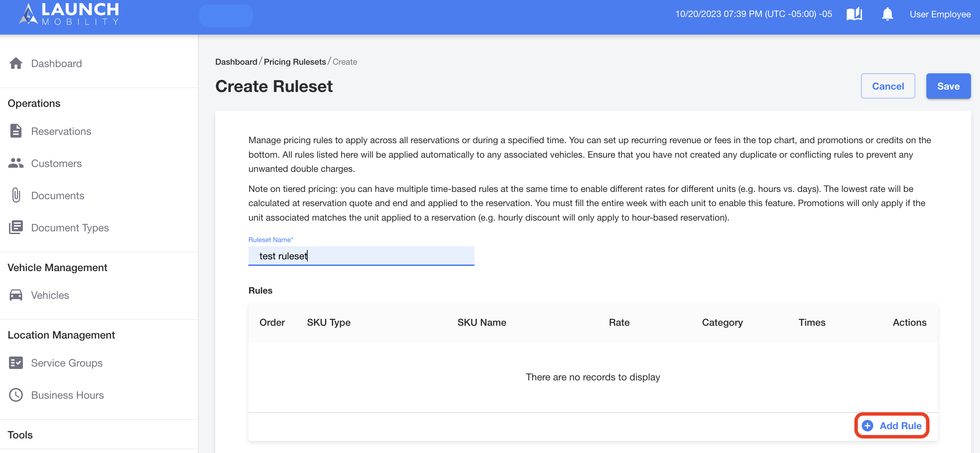Click the 'There are no records to display' message
Image resolution: width=980 pixels, height=453 pixels.
(593, 377)
